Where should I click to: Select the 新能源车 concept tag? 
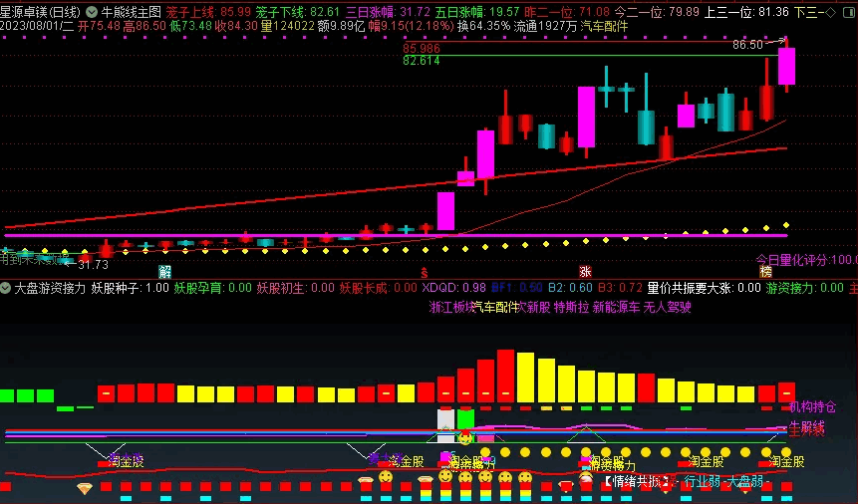pos(616,307)
